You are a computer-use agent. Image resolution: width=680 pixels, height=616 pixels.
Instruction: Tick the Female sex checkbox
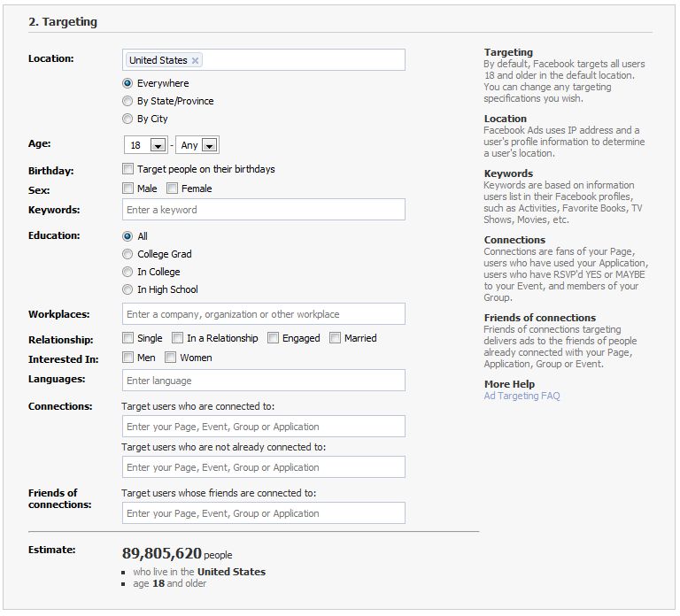click(172, 189)
